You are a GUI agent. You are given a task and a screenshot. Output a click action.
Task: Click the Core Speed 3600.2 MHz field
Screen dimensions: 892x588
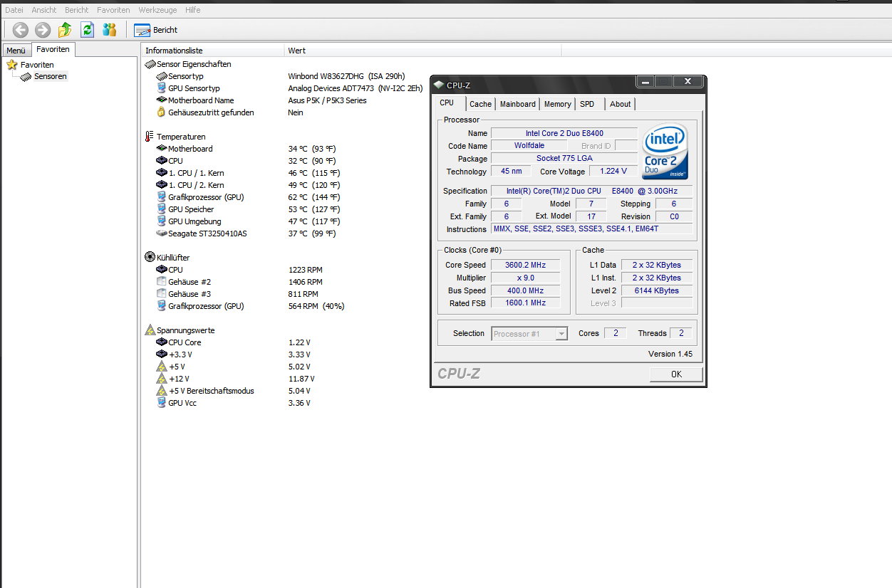pyautogui.click(x=526, y=265)
